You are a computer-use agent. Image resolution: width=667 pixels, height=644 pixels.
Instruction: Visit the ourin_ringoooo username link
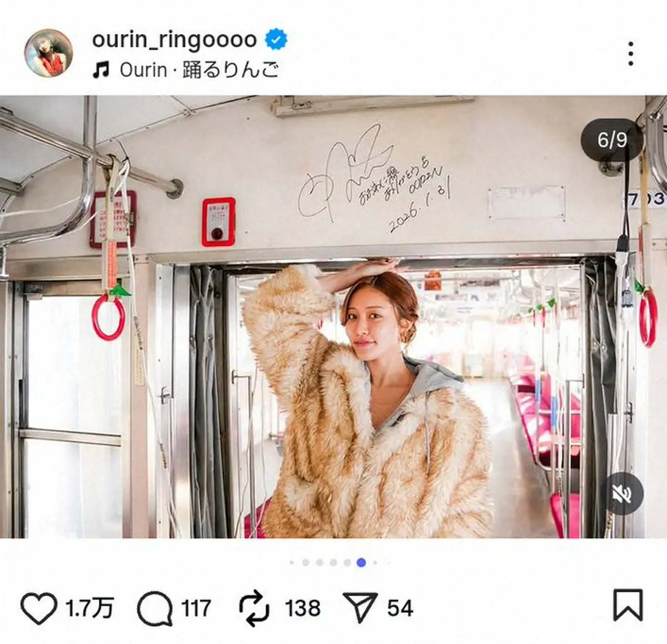tap(174, 39)
